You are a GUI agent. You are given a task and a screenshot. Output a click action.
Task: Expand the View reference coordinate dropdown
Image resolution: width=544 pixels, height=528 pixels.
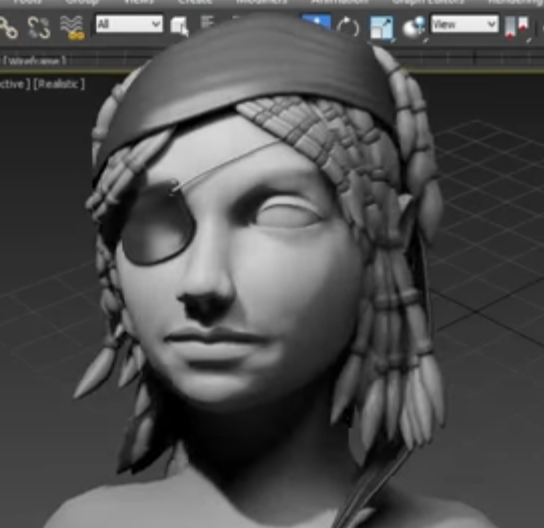click(464, 24)
